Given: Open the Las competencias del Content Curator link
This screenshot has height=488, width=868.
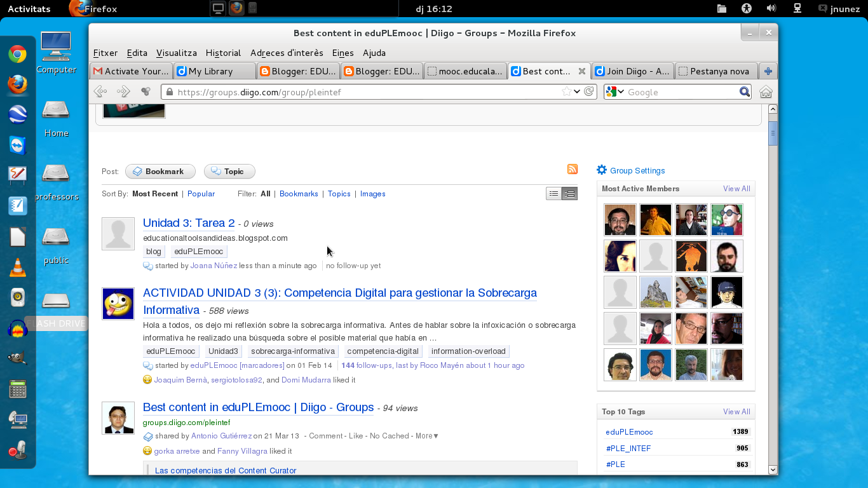Looking at the screenshot, I should 226,470.
